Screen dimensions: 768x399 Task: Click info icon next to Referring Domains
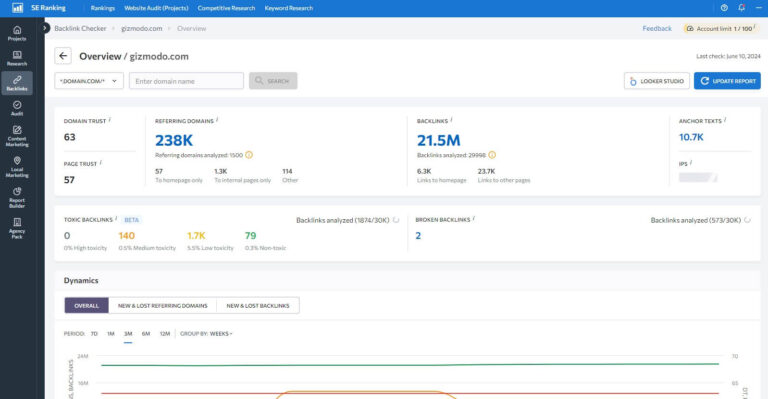coord(217,119)
